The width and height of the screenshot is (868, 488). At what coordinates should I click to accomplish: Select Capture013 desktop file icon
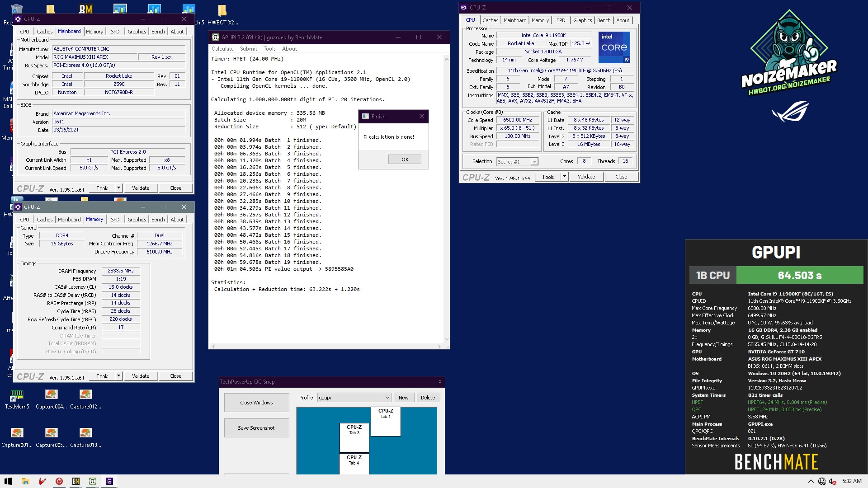[85, 438]
